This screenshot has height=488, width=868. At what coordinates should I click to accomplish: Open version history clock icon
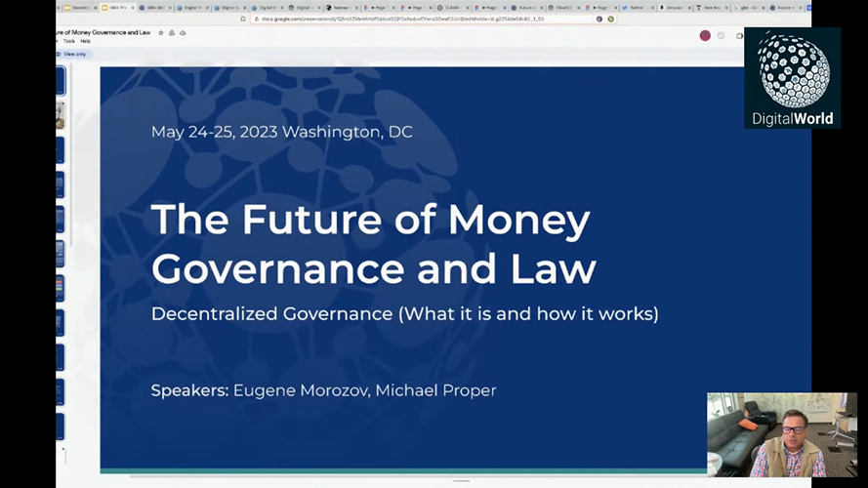(722, 35)
